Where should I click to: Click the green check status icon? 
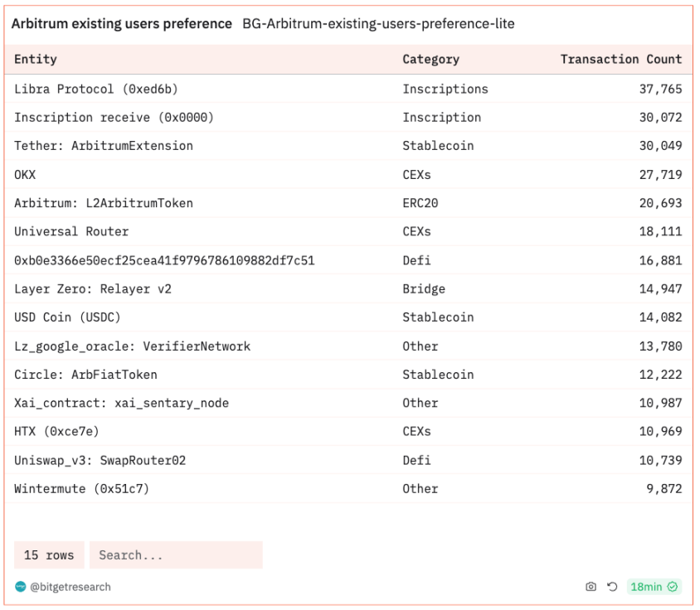[673, 587]
